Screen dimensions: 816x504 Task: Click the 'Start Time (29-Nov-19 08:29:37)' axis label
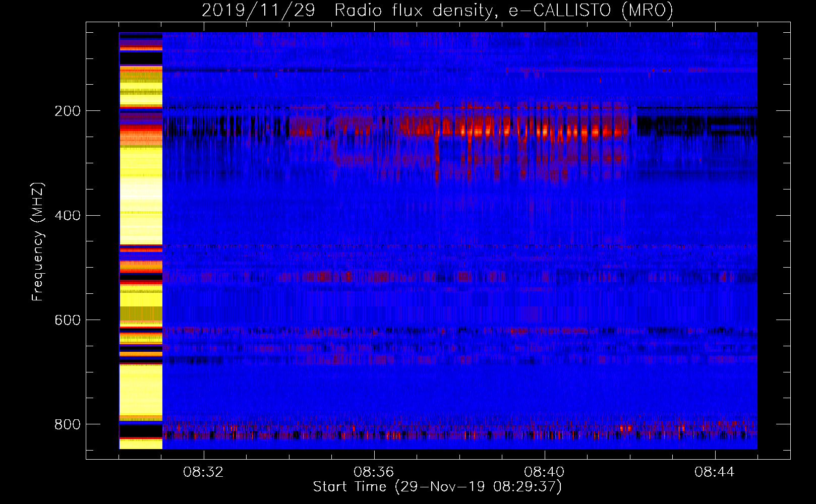coord(437,487)
